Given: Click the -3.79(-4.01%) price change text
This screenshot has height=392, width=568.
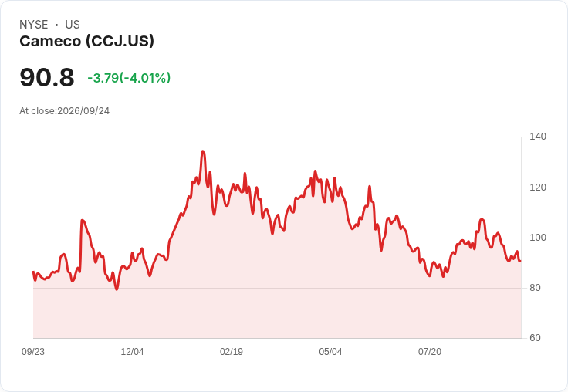Looking at the screenshot, I should click(x=129, y=78).
